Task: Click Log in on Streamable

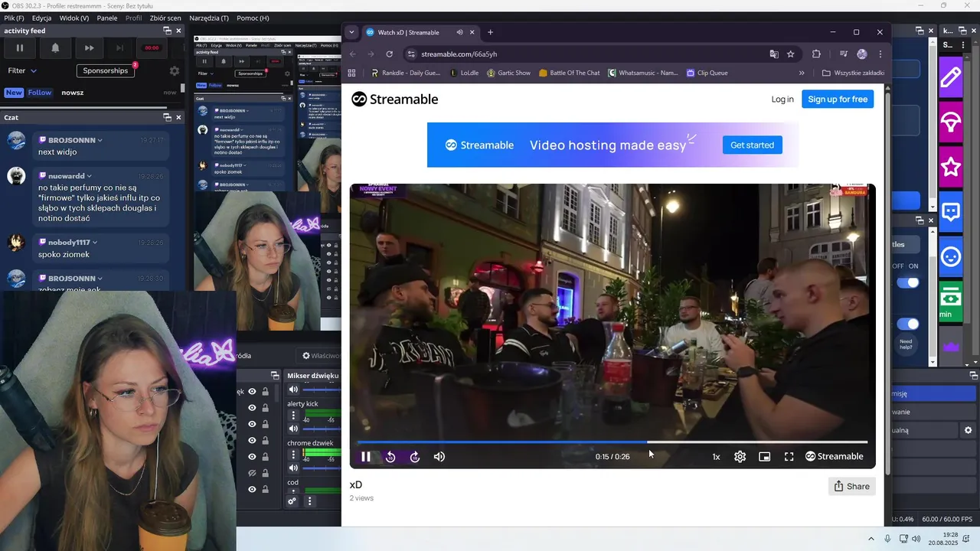Action: tap(782, 99)
